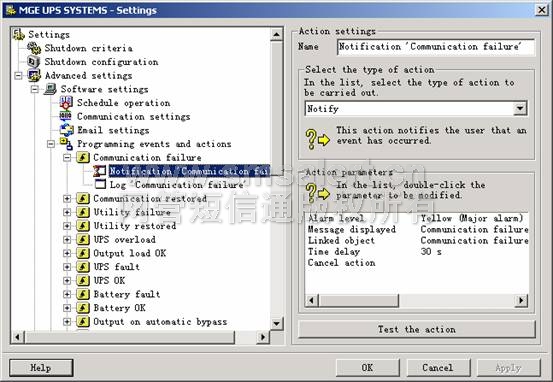Collapse Programming events and actions node
Image resolution: width=553 pixels, height=382 pixels.
51,144
